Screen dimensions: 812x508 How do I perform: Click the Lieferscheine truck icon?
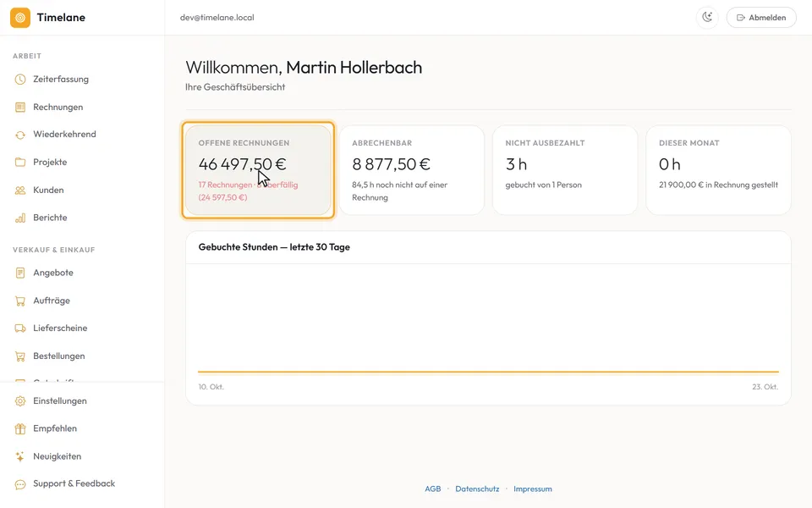20,329
